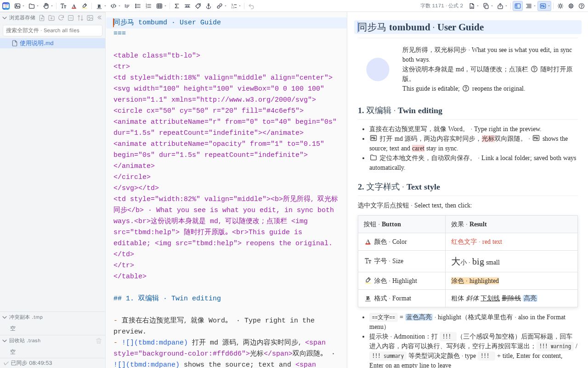The height and width of the screenshot is (368, 588).
Task: Click the bullet list toolbar icon
Action: tap(138, 6)
